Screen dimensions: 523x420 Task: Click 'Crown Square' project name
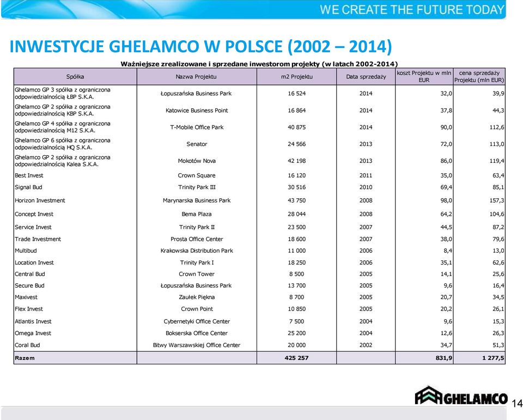[197, 175]
